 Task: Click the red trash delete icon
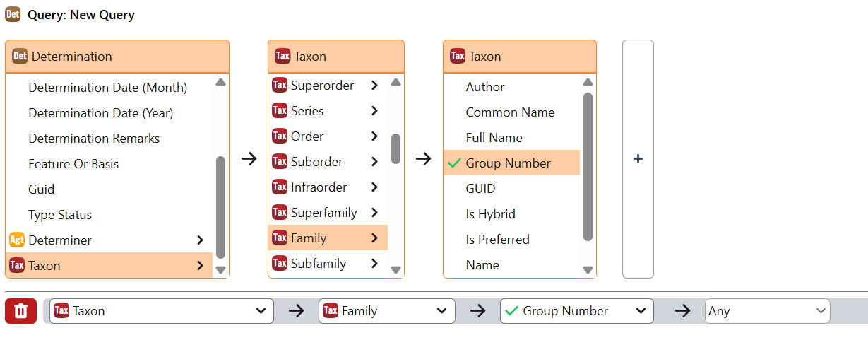pos(20,311)
